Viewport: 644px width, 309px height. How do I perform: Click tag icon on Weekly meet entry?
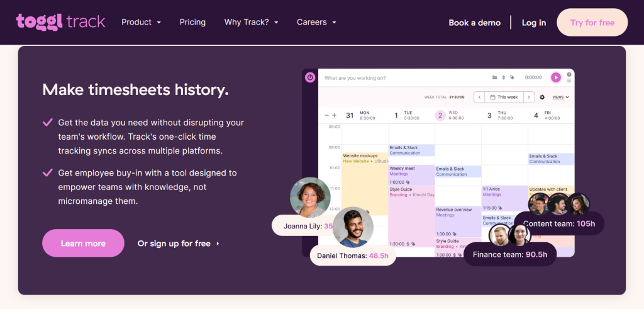408,182
